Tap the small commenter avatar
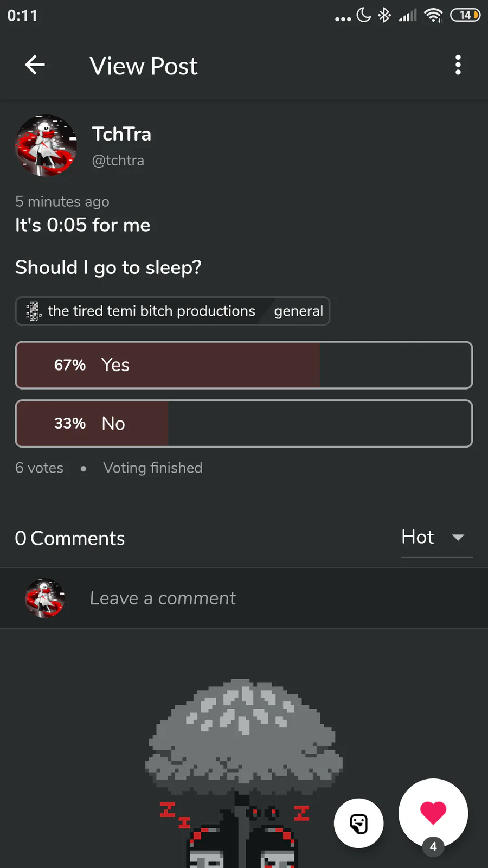 click(x=45, y=598)
